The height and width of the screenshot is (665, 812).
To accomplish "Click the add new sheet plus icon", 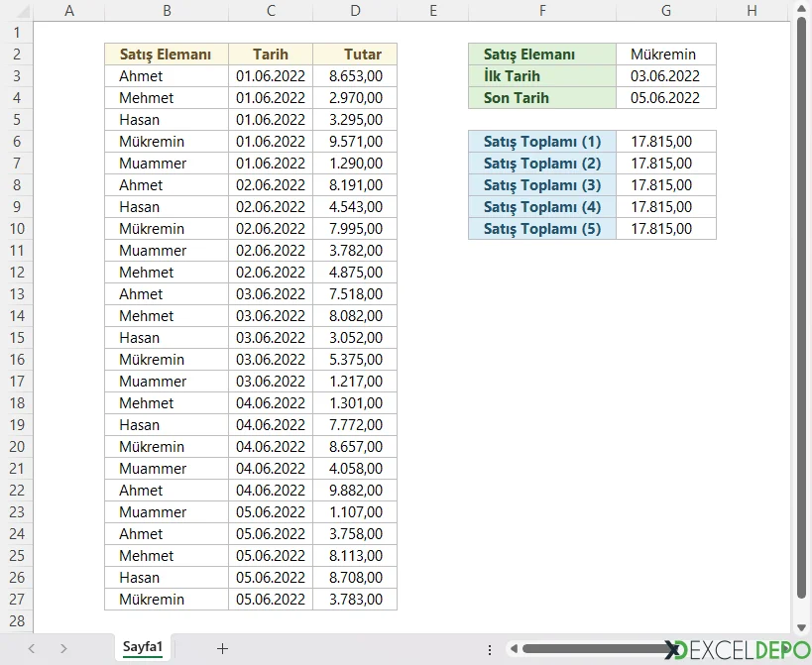I will point(222,648).
